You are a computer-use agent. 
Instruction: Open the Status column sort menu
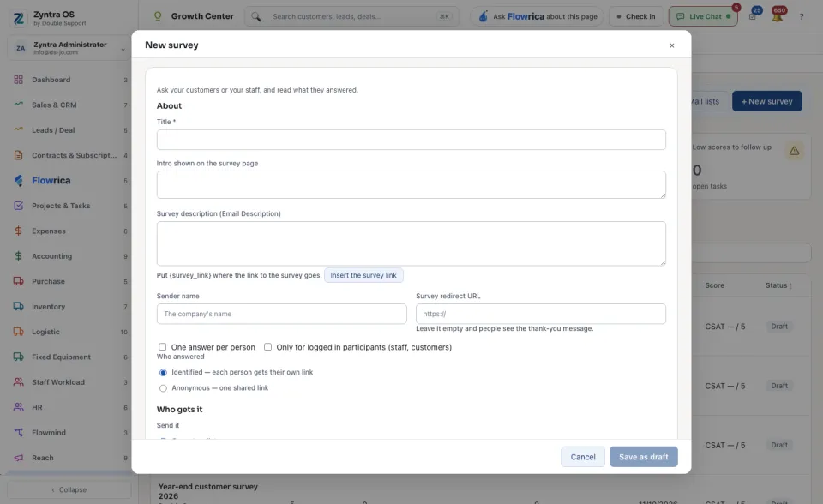791,285
